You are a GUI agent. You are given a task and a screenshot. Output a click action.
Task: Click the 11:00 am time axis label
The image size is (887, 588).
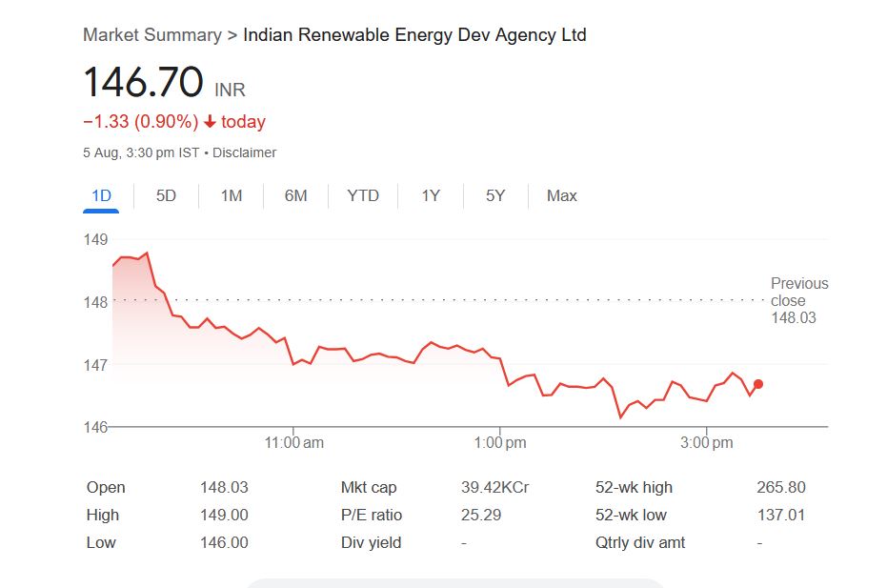coord(293,442)
